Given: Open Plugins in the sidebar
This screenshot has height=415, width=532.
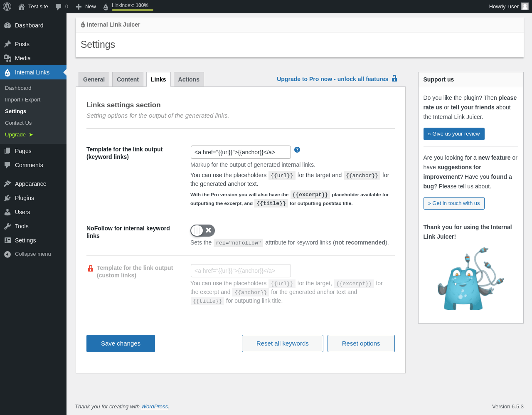Looking at the screenshot, I should pos(33,198).
